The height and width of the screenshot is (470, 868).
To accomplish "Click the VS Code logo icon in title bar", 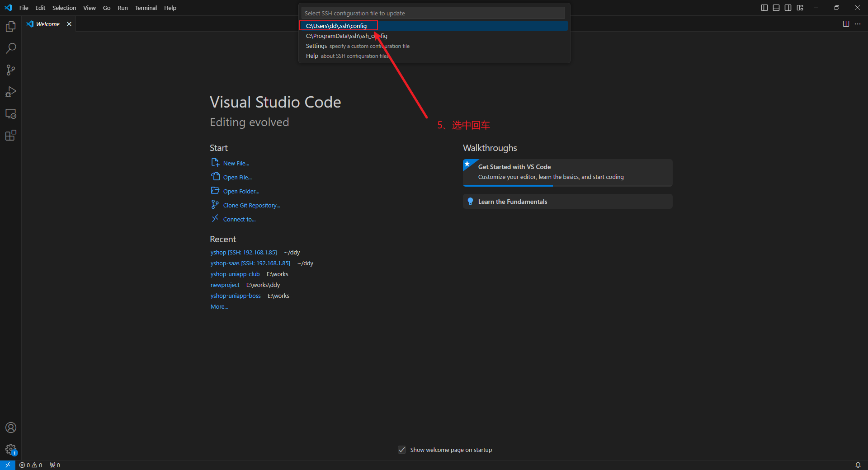I will coord(8,8).
